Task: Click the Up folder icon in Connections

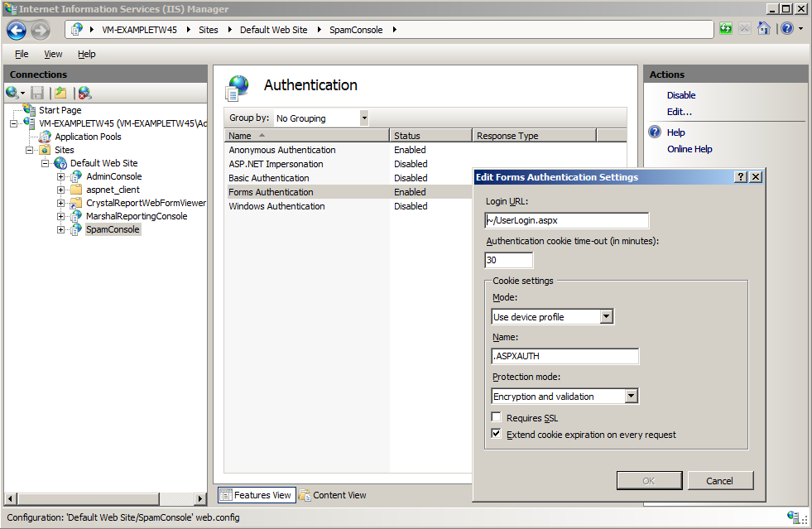Action: 60,93
